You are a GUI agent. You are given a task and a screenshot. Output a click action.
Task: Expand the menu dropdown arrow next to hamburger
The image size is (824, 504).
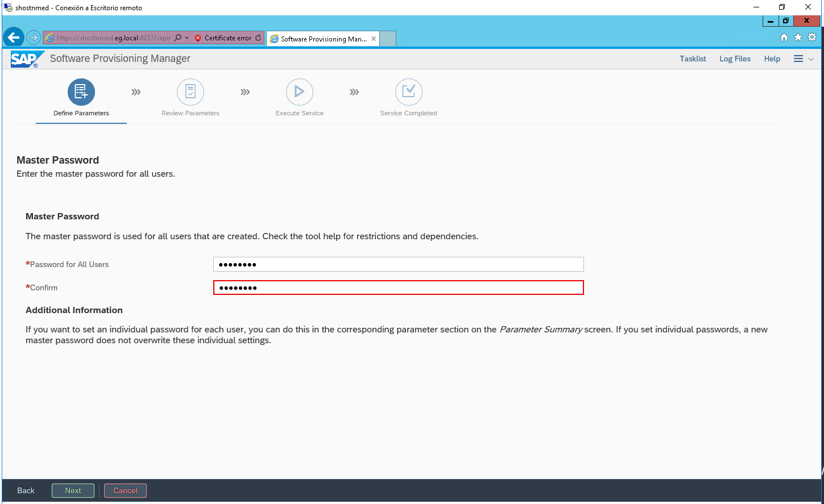point(811,59)
